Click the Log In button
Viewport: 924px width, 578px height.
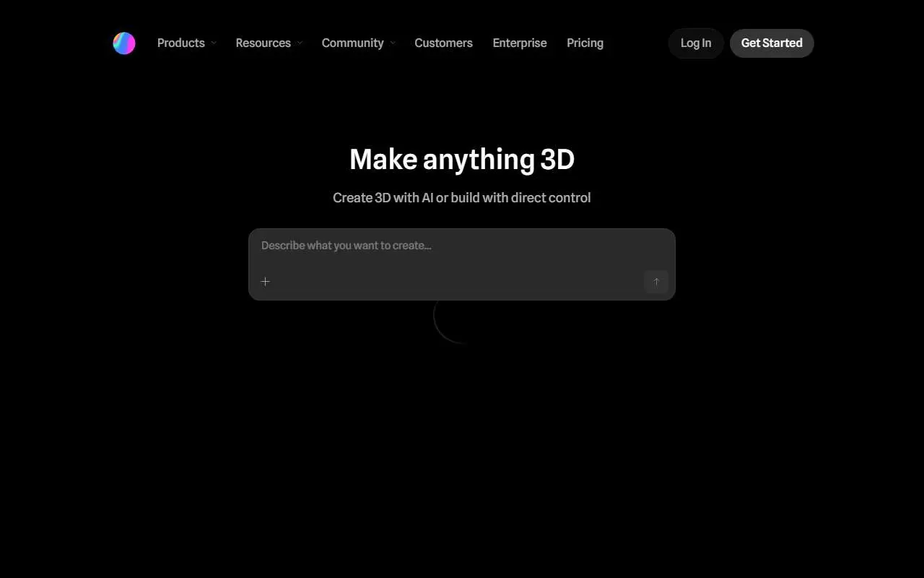pyautogui.click(x=696, y=43)
